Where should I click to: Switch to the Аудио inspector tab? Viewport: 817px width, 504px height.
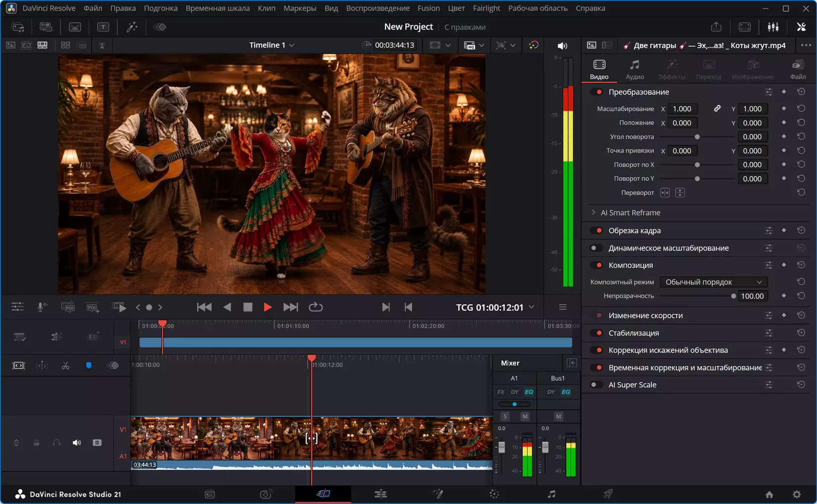[635, 70]
